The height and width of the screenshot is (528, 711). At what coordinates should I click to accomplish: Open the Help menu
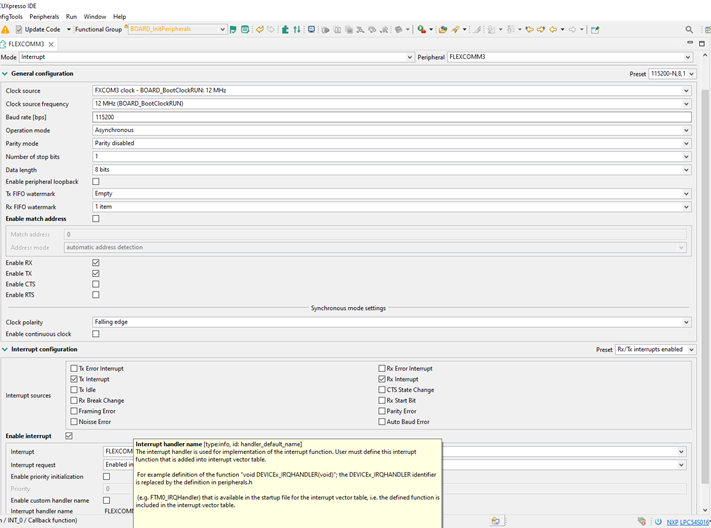(120, 16)
